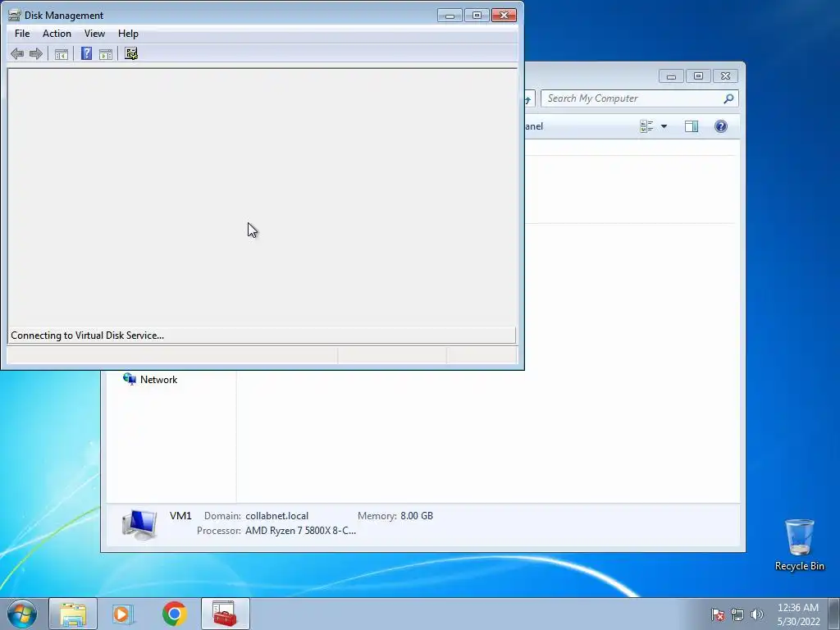Open Google Chrome from the taskbar

point(175,614)
